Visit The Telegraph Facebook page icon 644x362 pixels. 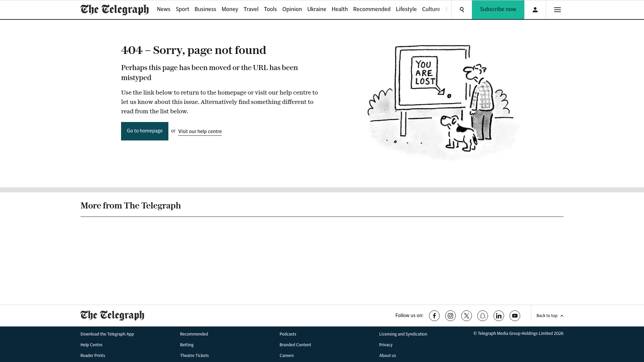pyautogui.click(x=434, y=316)
